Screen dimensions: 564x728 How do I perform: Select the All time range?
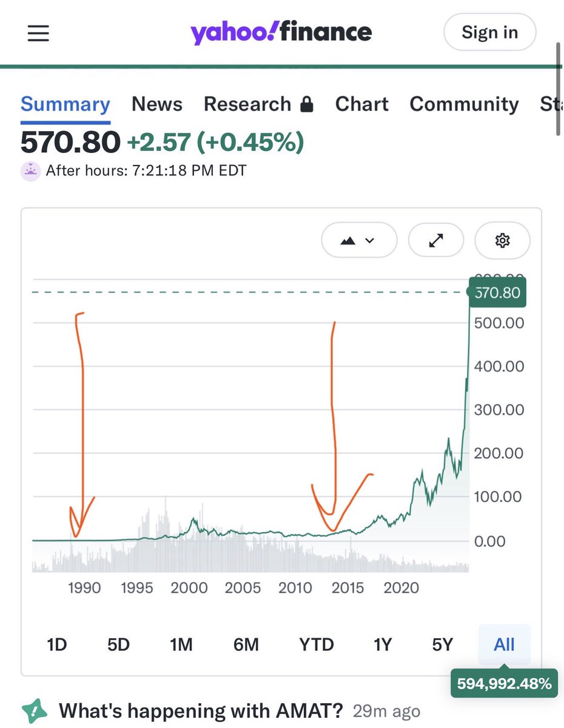coord(504,644)
